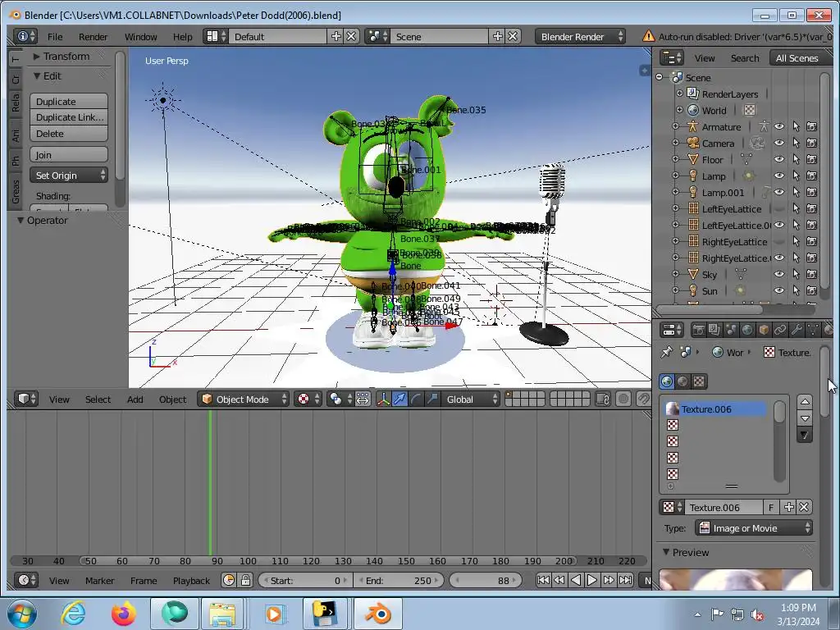Open the Render properties tab (camera icon)
This screenshot has width=840, height=630.
click(698, 330)
